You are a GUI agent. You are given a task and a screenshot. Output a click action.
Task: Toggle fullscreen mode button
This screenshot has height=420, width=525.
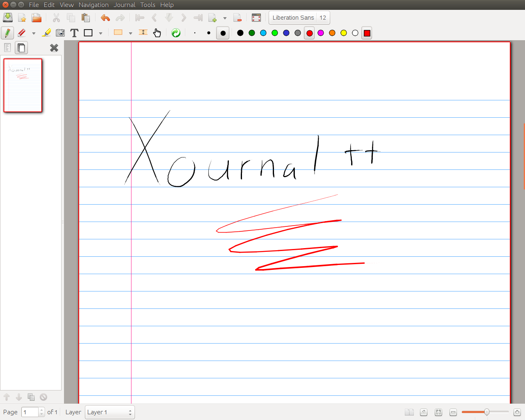256,18
